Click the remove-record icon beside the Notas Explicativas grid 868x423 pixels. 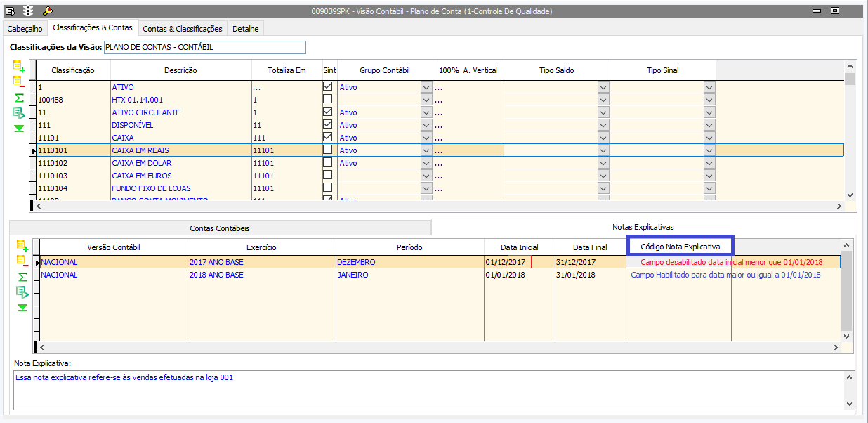click(x=22, y=261)
